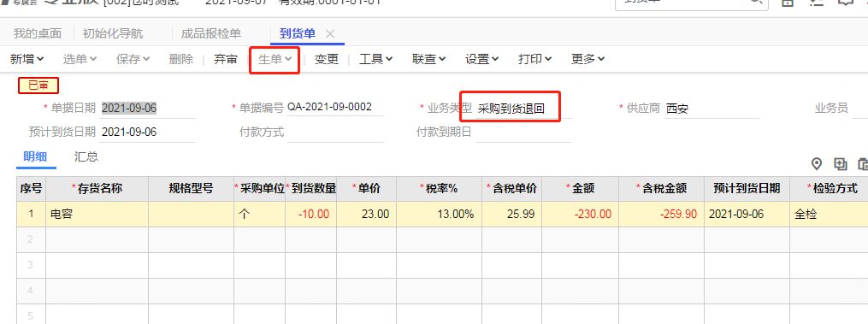Select row number 3 in table
Screen dimensions: 868x324
tap(31, 265)
